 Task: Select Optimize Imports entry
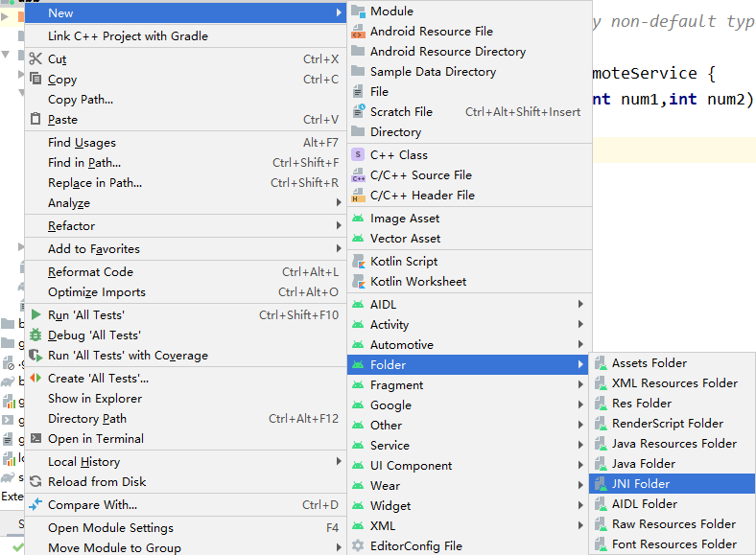[x=185, y=292]
